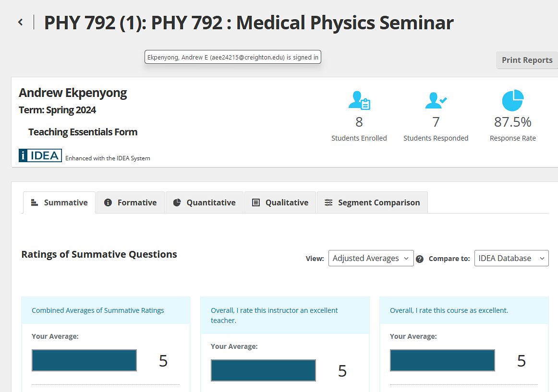558x392 pixels.
Task: Click the course as excellent rating heading
Action: click(449, 310)
